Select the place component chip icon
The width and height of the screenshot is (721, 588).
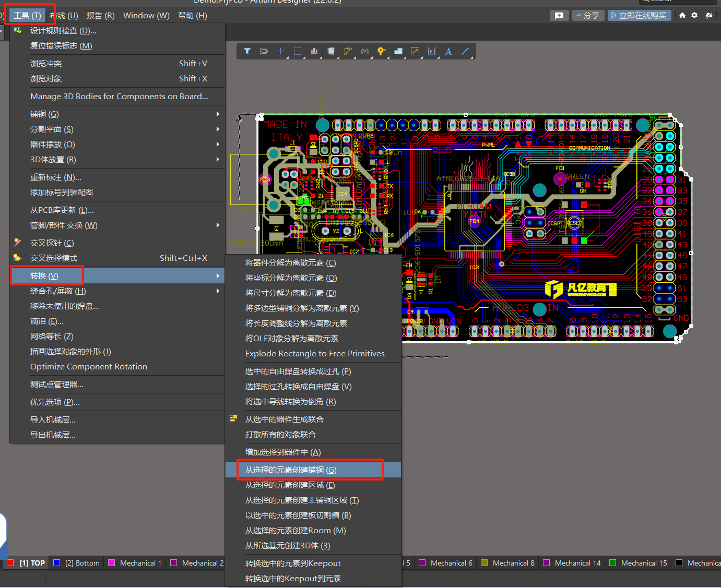[x=331, y=51]
